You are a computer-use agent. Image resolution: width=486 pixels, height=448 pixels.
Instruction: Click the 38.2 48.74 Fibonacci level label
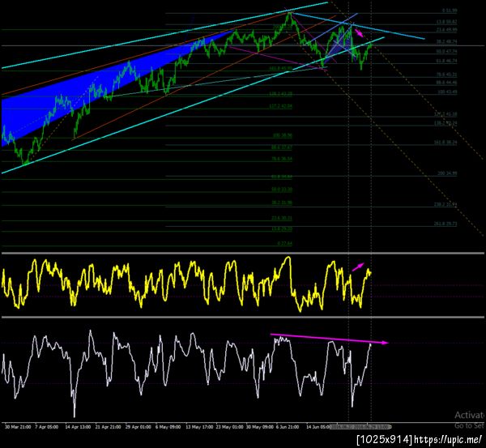446,41
